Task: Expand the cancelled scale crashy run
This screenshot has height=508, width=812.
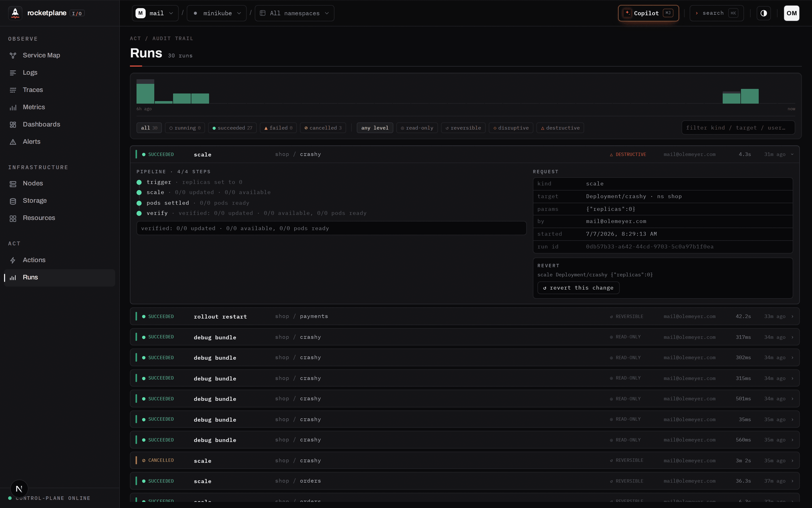Action: click(x=464, y=461)
